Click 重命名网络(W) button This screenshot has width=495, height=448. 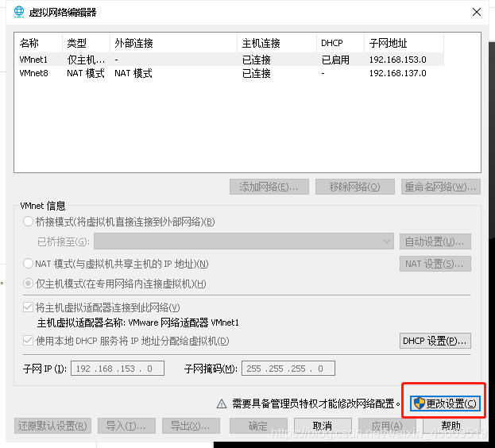click(x=441, y=187)
